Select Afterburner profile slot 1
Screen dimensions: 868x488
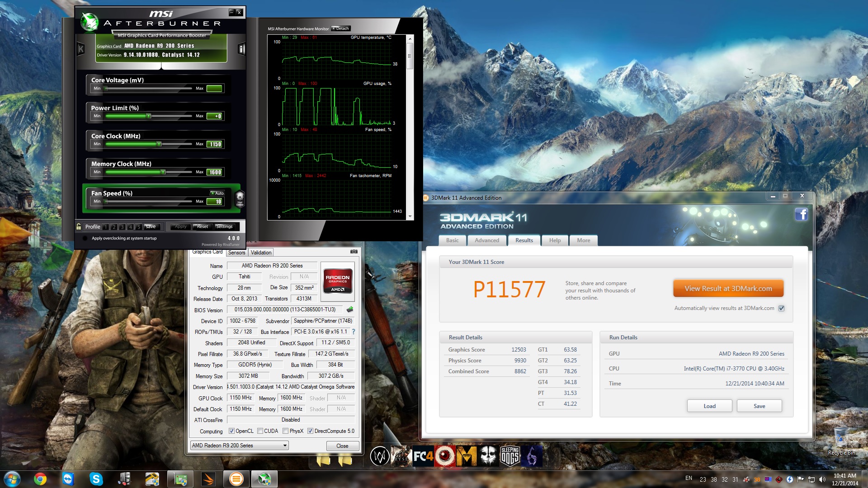[x=105, y=227]
